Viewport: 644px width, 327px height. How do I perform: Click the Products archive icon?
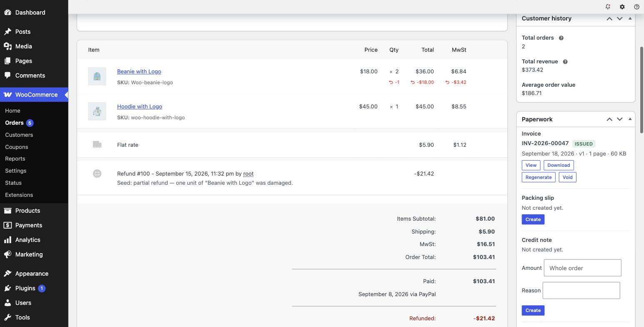[x=7, y=211]
